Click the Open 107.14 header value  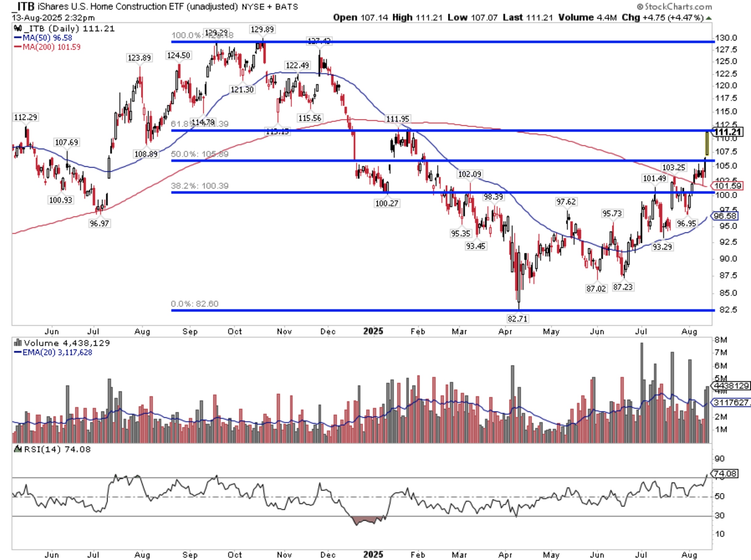[360, 18]
